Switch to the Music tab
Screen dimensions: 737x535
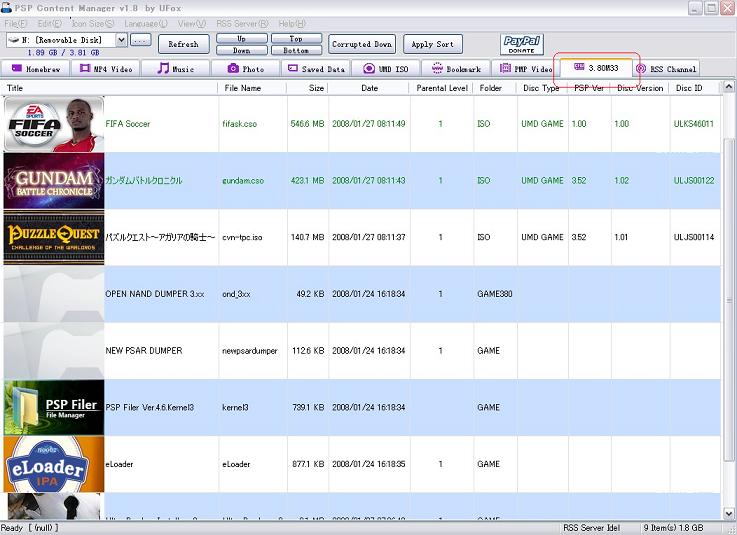click(176, 69)
